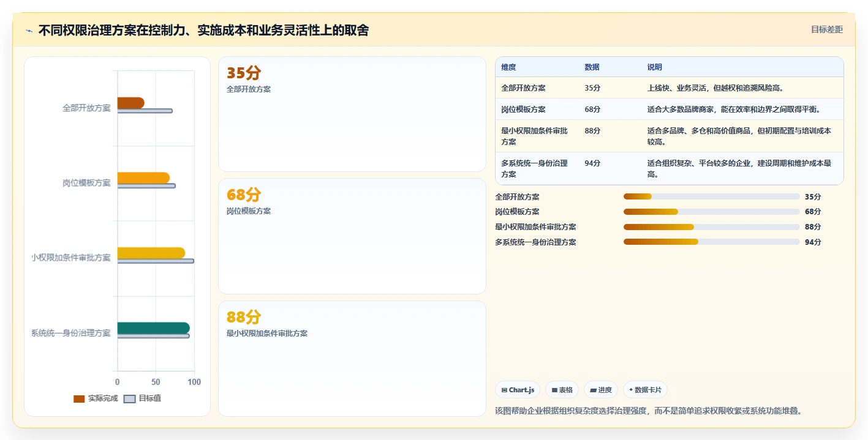Click the square icon inside the 表格 tag

pyautogui.click(x=554, y=390)
